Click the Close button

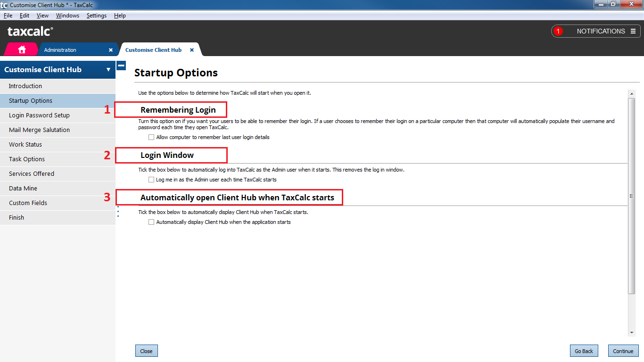146,351
